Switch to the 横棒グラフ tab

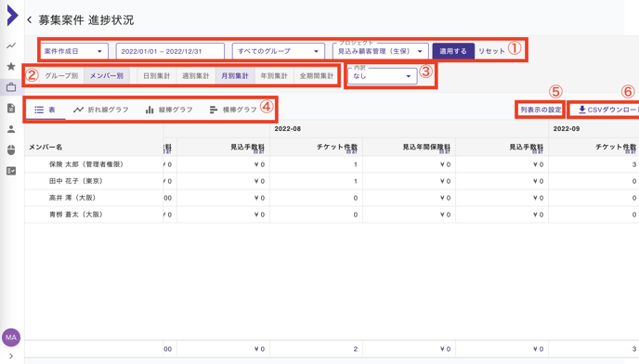(233, 110)
